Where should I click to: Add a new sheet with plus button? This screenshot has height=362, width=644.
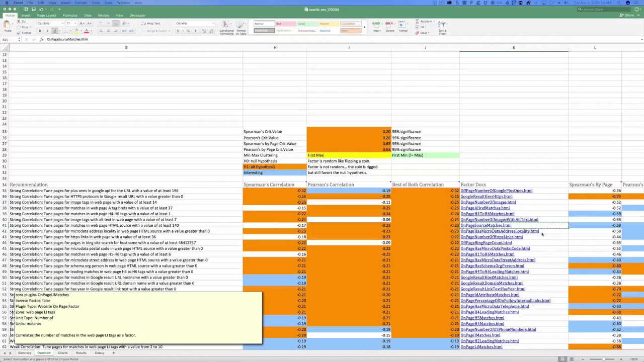(113, 353)
